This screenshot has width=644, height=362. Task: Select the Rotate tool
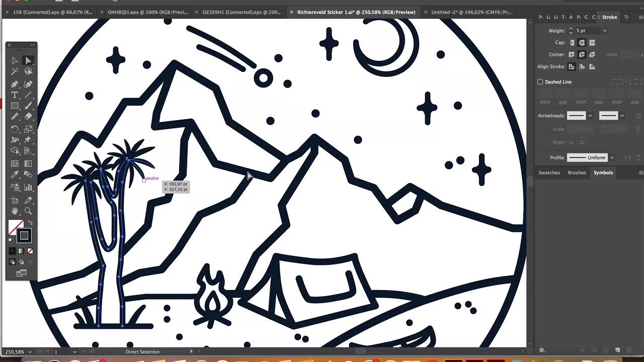(x=15, y=129)
